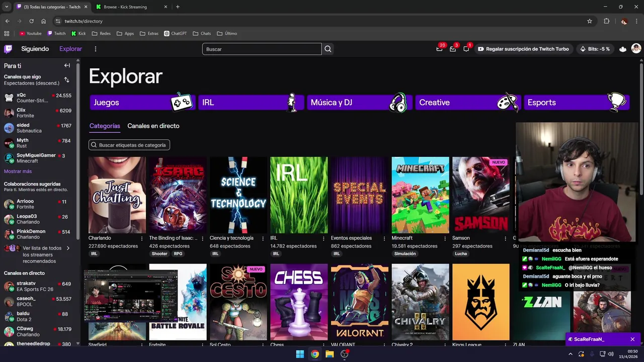The image size is (644, 362).
Task: Open whispers chat bubble icon
Action: 466,49
